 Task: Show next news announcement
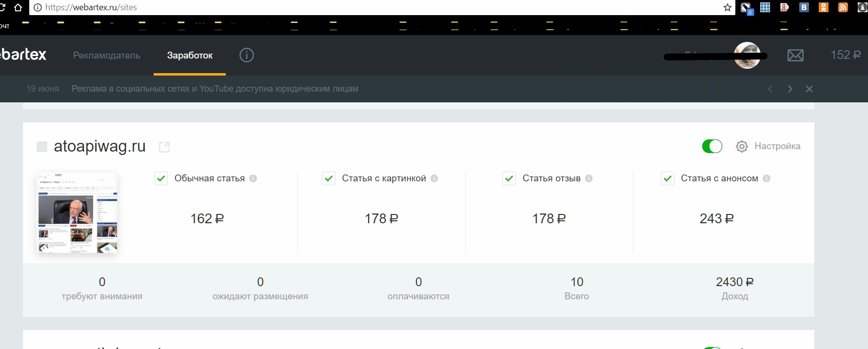coord(790,89)
